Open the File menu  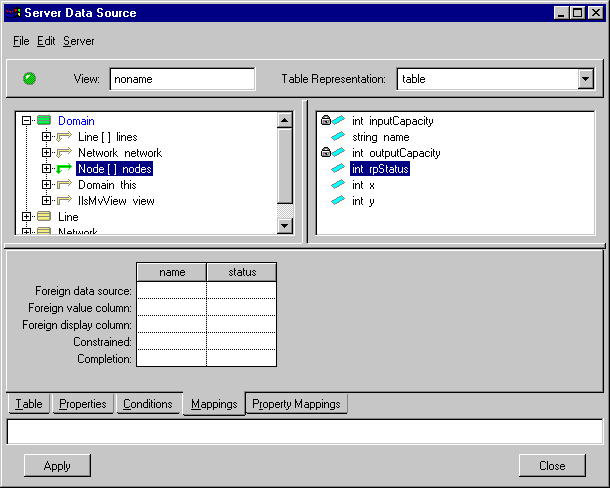pos(21,41)
